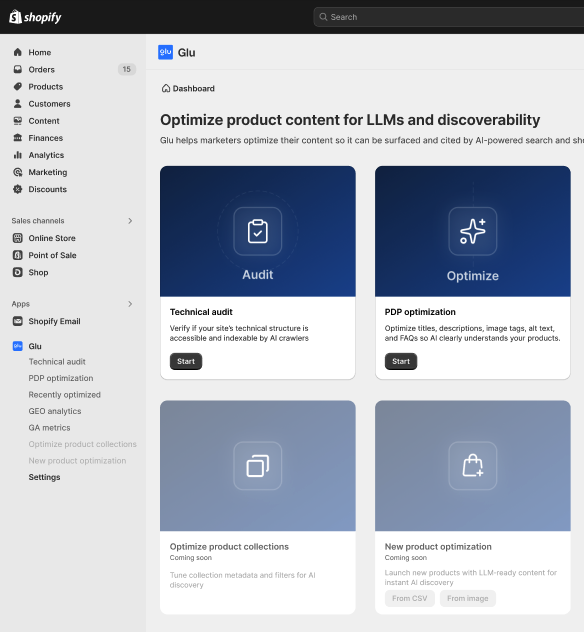Click the Shop channel icon
The height and width of the screenshot is (632, 584).
coord(17,272)
